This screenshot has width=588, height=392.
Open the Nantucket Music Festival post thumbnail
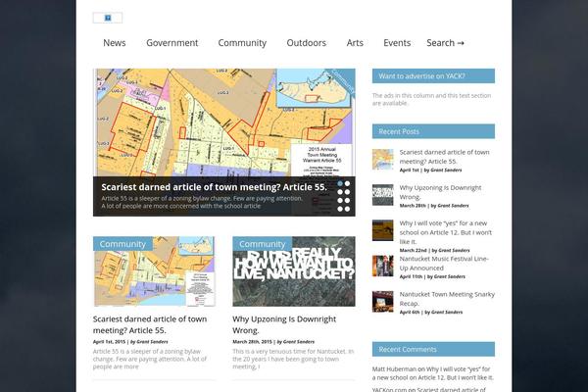383,266
